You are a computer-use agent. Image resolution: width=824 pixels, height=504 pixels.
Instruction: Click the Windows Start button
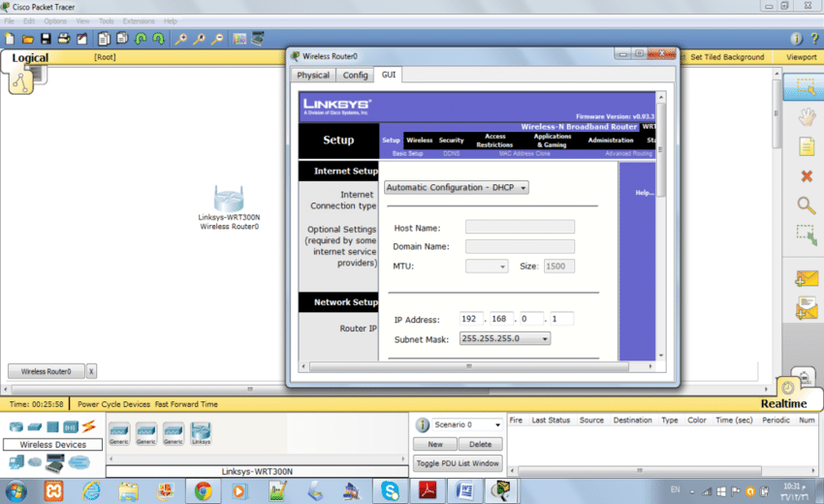point(16,491)
